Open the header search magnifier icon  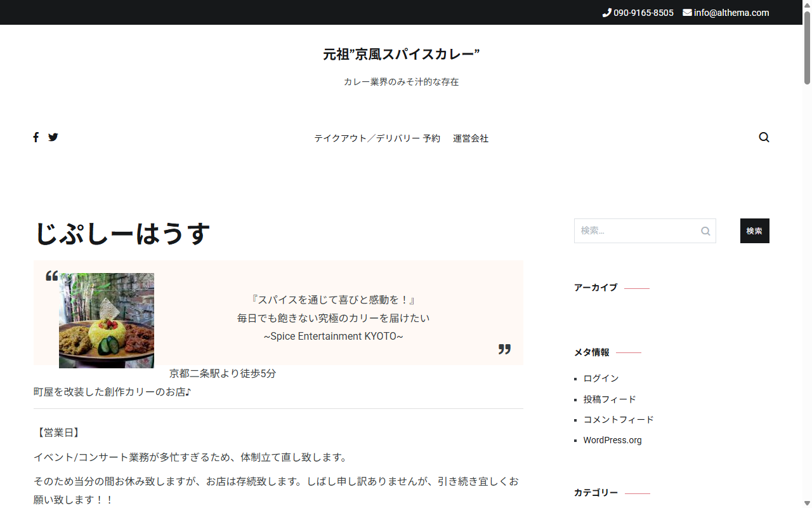[x=764, y=137]
